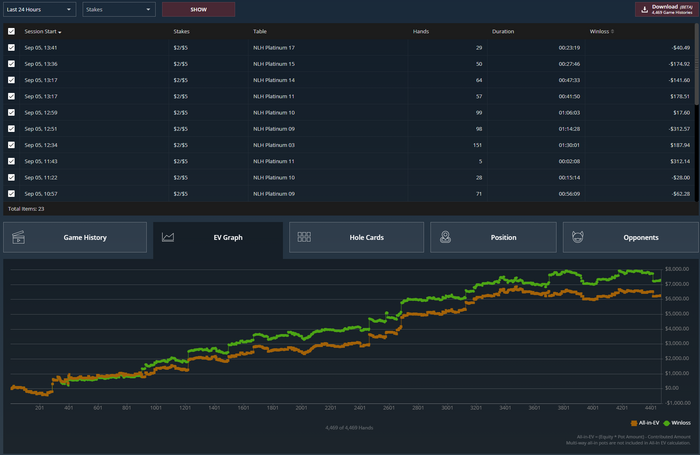Click the Total Items: 23 label
The height and width of the screenshot is (455, 700).
coord(26,209)
